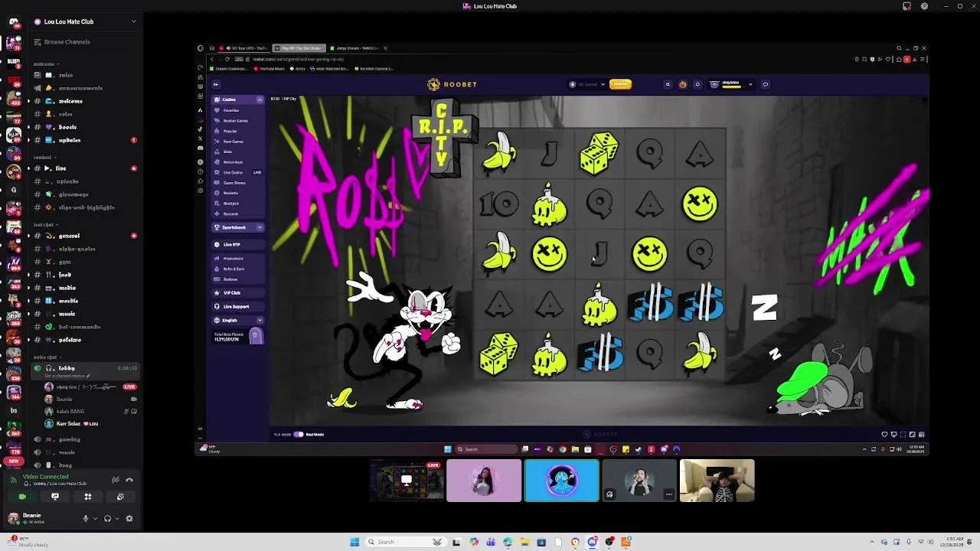Viewport: 980px width, 551px height.
Task: Deafen audio with the headphones icon
Action: coord(107,518)
